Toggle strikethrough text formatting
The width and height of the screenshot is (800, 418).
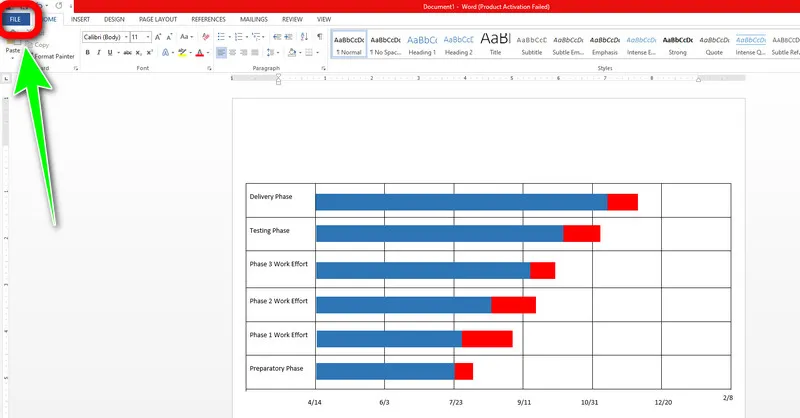pos(127,52)
